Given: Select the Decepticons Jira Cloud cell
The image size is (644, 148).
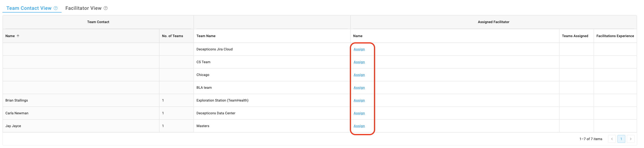Looking at the screenshot, I should click(x=272, y=49).
